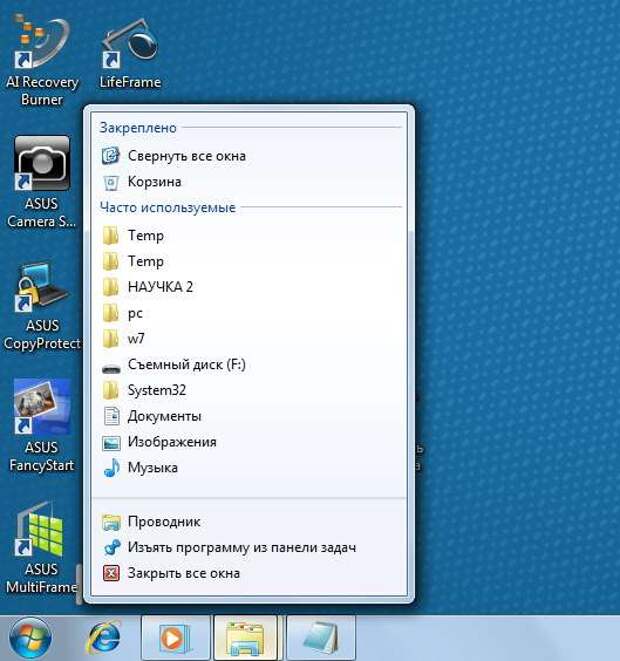Click the Windows Start orb
Viewport: 620px width, 661px height.
(x=30, y=637)
